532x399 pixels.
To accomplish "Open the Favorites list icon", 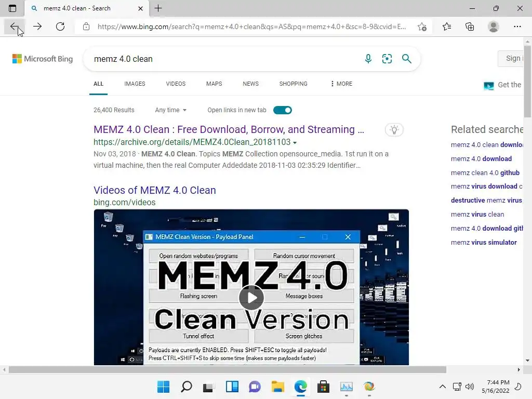I will [x=447, y=26].
